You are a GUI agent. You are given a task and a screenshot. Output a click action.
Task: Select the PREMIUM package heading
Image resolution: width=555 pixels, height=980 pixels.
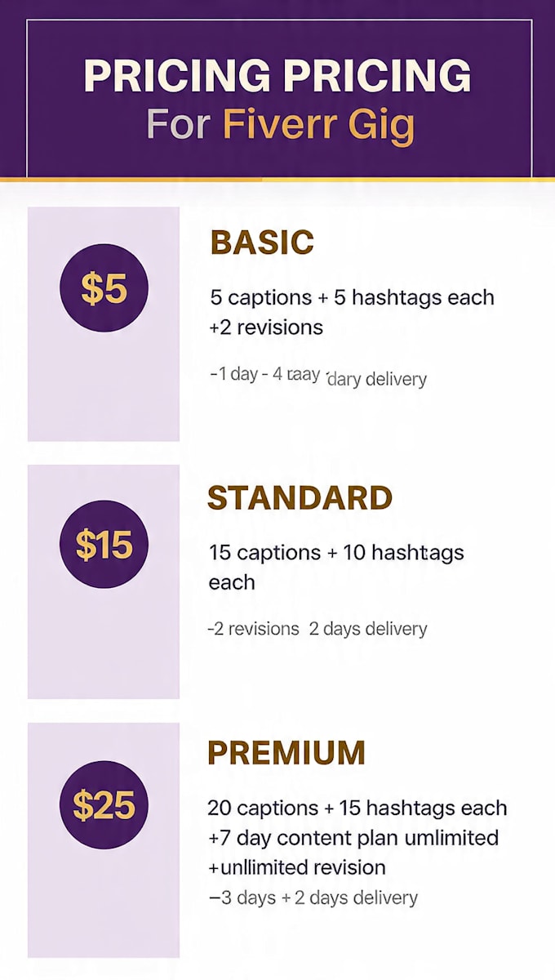coord(286,752)
